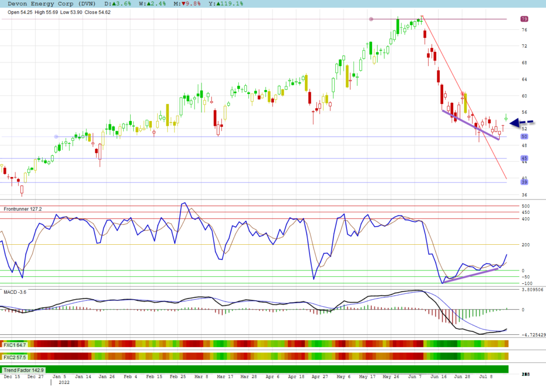Viewport: 546px width, 392px height.
Task: Click the Mar 17 date label
Action: [225, 377]
